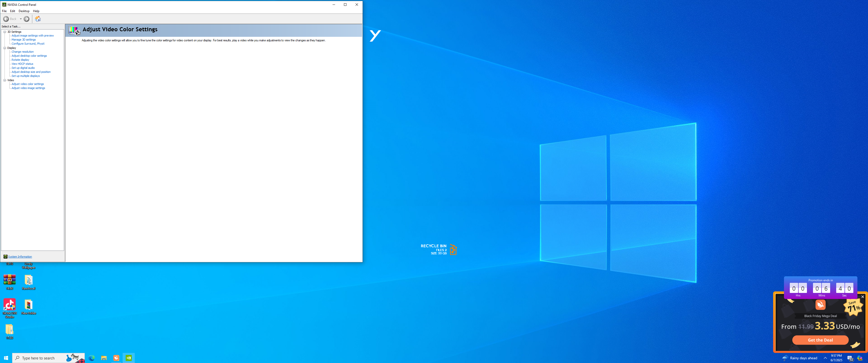Click the Back arrow navigation icon
Screen dimensions: 868x363
pyautogui.click(x=6, y=19)
